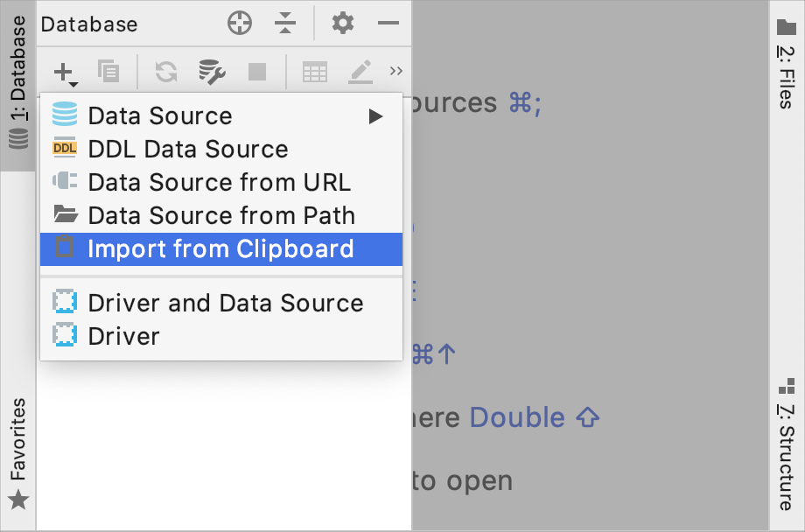The image size is (805, 532).
Task: Click the Stop query icon
Action: click(x=256, y=72)
